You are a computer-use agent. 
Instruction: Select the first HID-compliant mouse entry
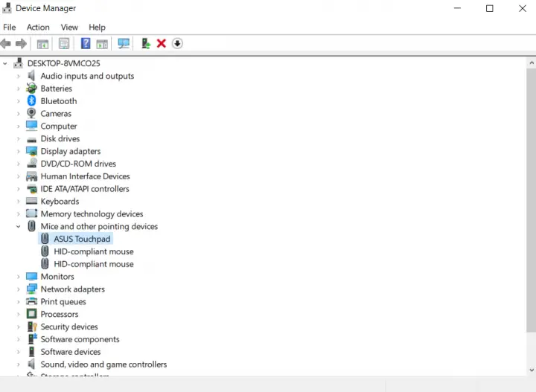[94, 251]
